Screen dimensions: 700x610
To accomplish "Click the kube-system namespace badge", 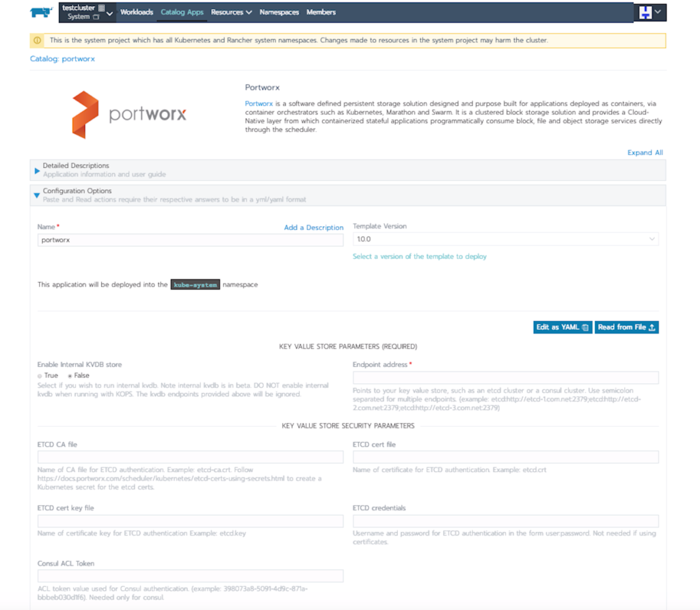I will (x=195, y=285).
